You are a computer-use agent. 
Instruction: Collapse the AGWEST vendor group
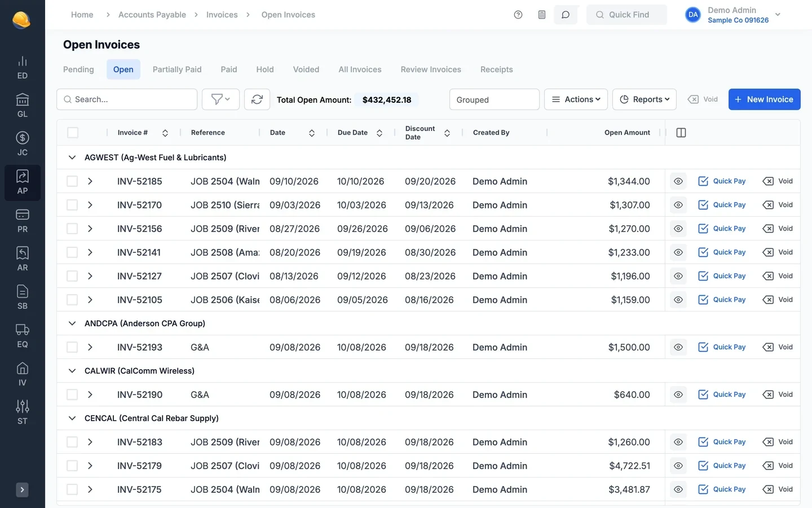[72, 157]
